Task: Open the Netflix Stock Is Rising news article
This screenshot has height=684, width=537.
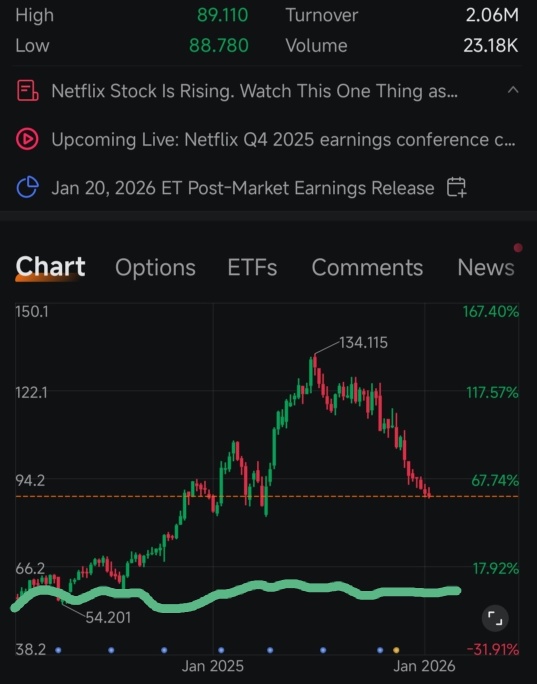Action: [254, 91]
